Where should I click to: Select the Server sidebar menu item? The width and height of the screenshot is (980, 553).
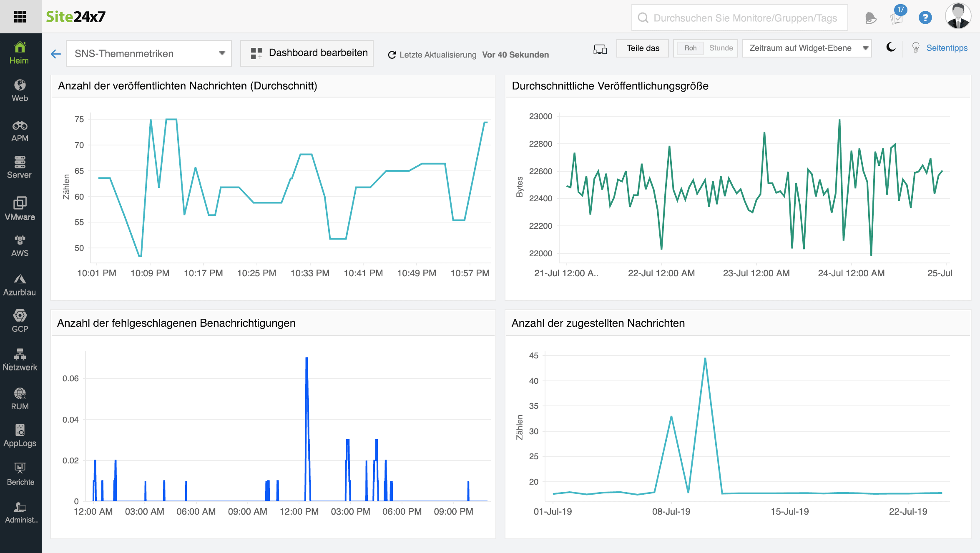[x=20, y=167]
